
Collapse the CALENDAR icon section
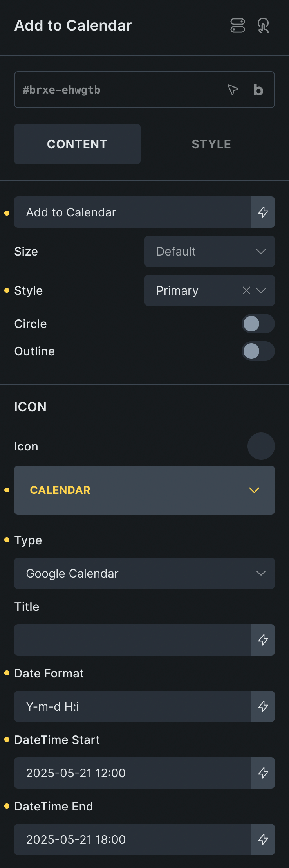254,490
